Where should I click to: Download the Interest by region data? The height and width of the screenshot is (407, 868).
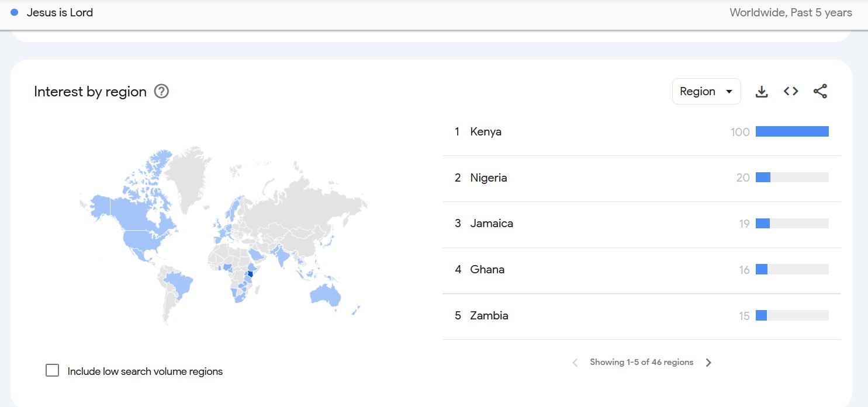(x=762, y=92)
